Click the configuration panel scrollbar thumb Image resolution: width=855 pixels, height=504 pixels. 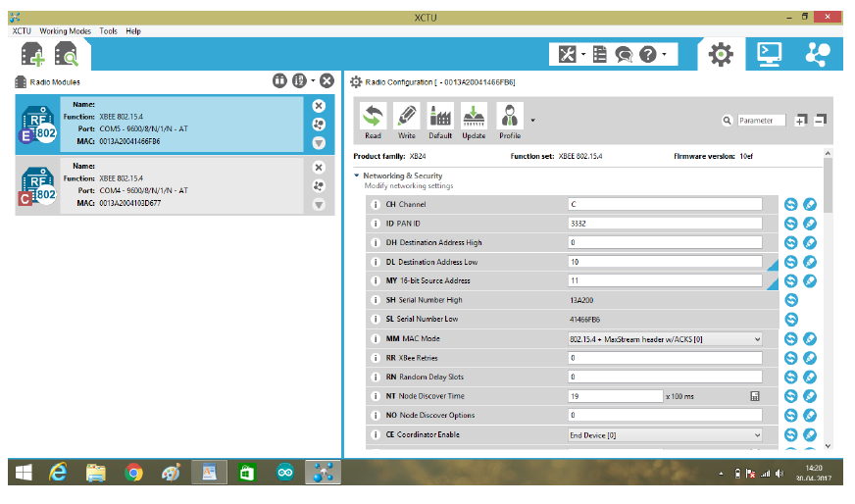(x=828, y=185)
